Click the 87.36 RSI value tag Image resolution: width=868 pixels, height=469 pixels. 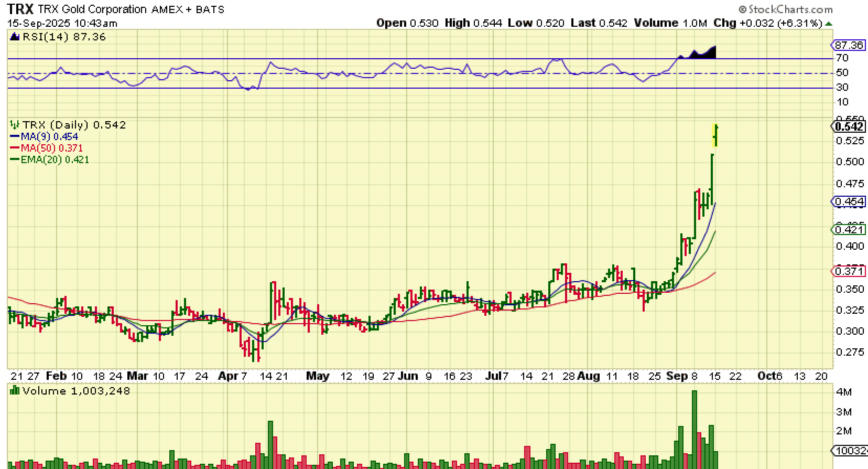tap(849, 45)
